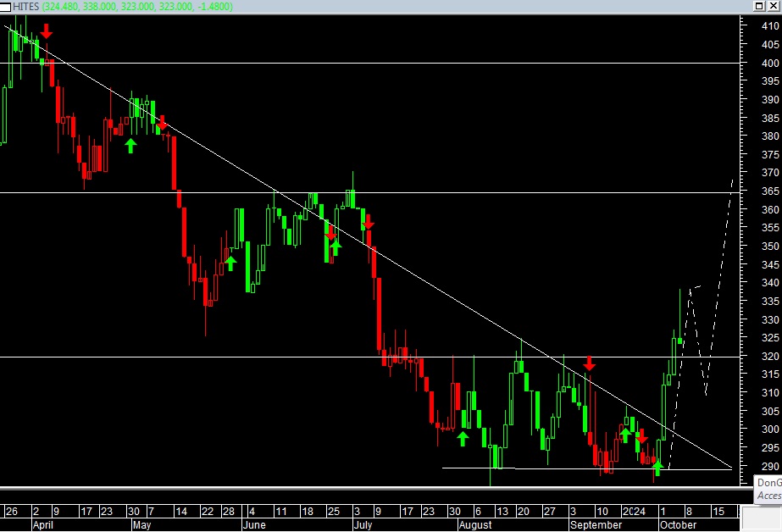782x532 pixels.
Task: Click the 365 price axis label
Action: coord(770,191)
